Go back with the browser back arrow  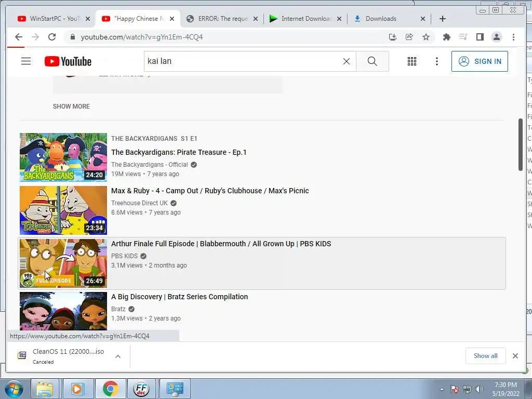[19, 37]
